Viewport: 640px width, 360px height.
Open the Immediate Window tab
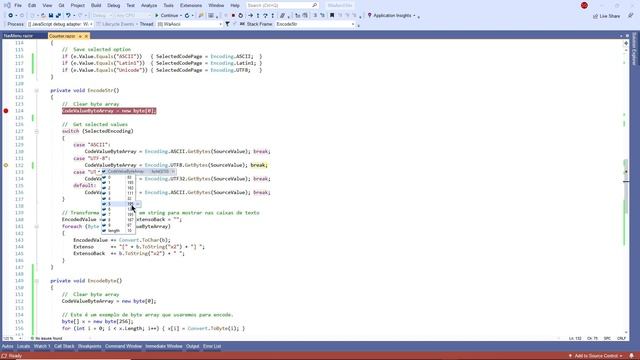coord(164,347)
